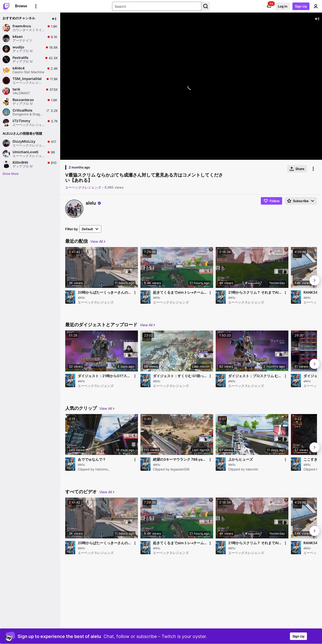Click the Share button
Image resolution: width=322 pixels, height=644 pixels.
click(297, 169)
